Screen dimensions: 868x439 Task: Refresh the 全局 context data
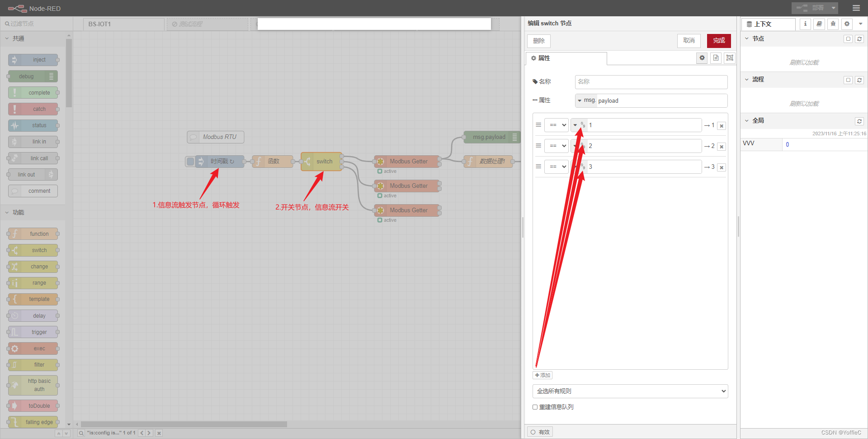click(859, 121)
